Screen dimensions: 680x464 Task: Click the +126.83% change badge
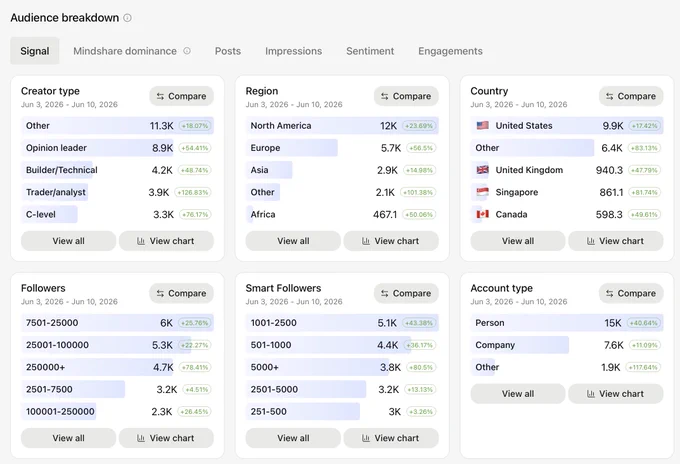[193, 192]
